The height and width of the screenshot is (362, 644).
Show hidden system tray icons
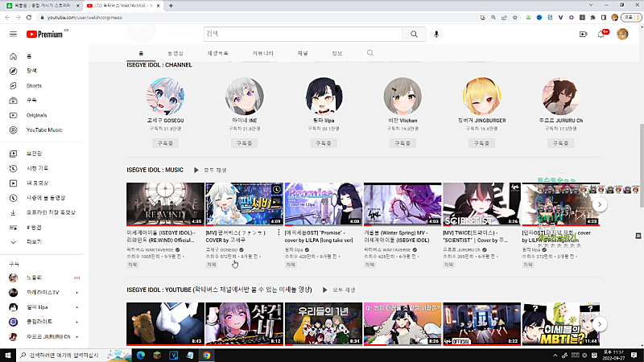(555, 356)
